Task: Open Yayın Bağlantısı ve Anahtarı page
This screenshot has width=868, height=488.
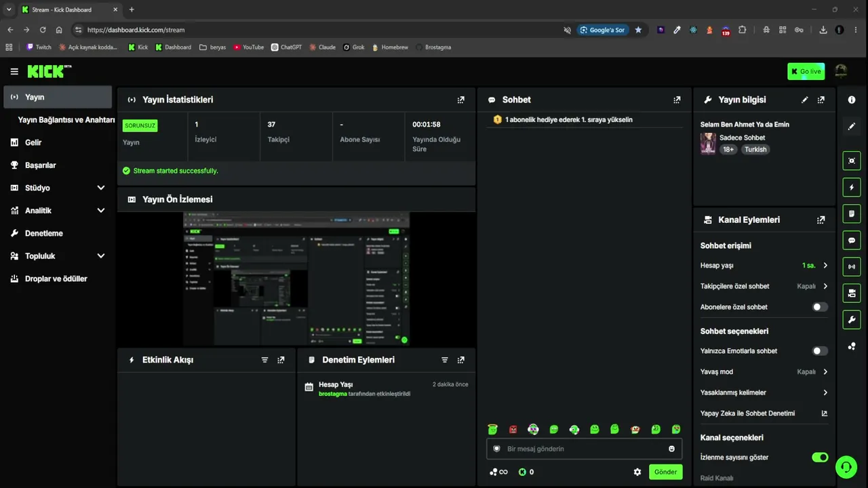Action: pos(66,120)
